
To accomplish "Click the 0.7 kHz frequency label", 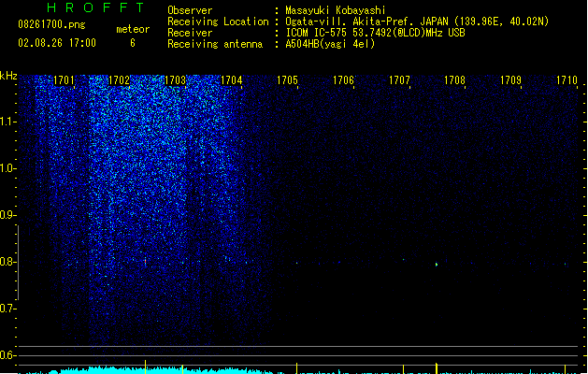I will [7, 309].
